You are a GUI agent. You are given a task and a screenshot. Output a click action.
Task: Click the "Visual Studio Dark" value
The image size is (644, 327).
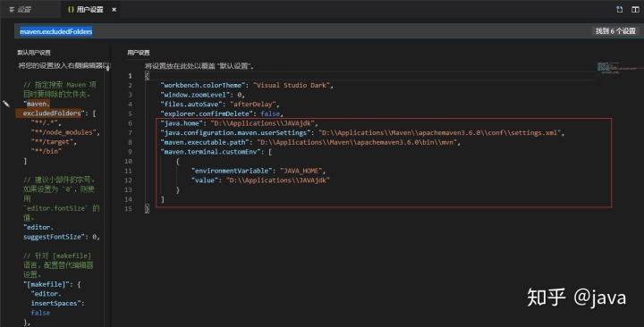pos(292,86)
